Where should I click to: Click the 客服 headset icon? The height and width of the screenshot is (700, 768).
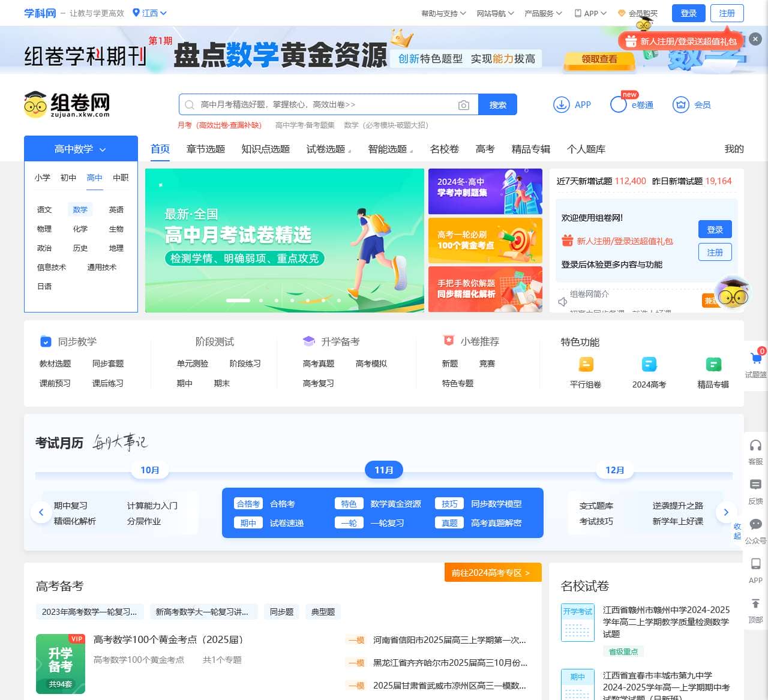click(x=756, y=445)
